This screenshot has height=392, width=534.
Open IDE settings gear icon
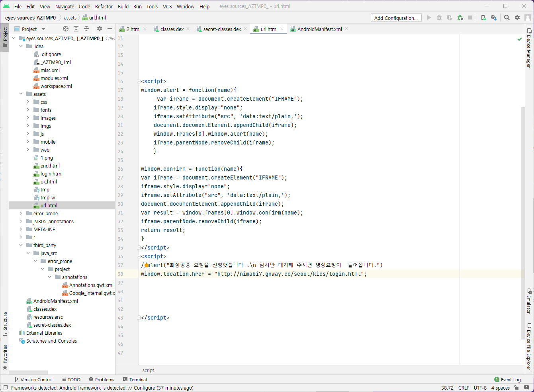click(517, 18)
